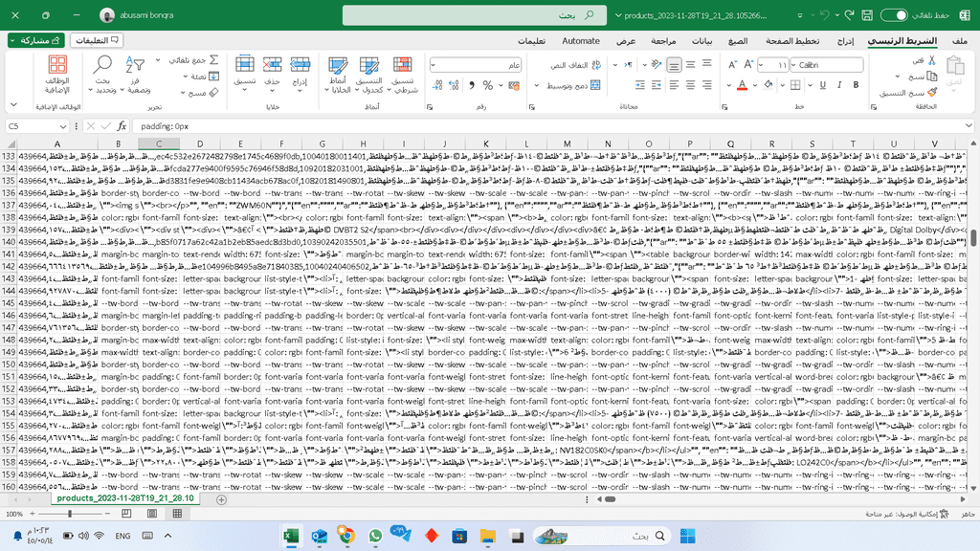Open Conditional Formatting (تنسيق شرطي)
Viewport: 980px width, 551px height.
[x=403, y=75]
